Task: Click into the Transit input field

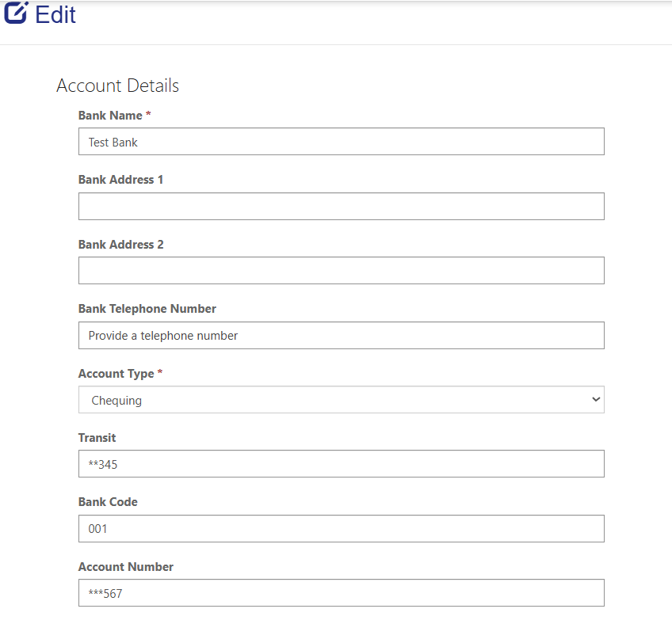Action: [x=341, y=464]
